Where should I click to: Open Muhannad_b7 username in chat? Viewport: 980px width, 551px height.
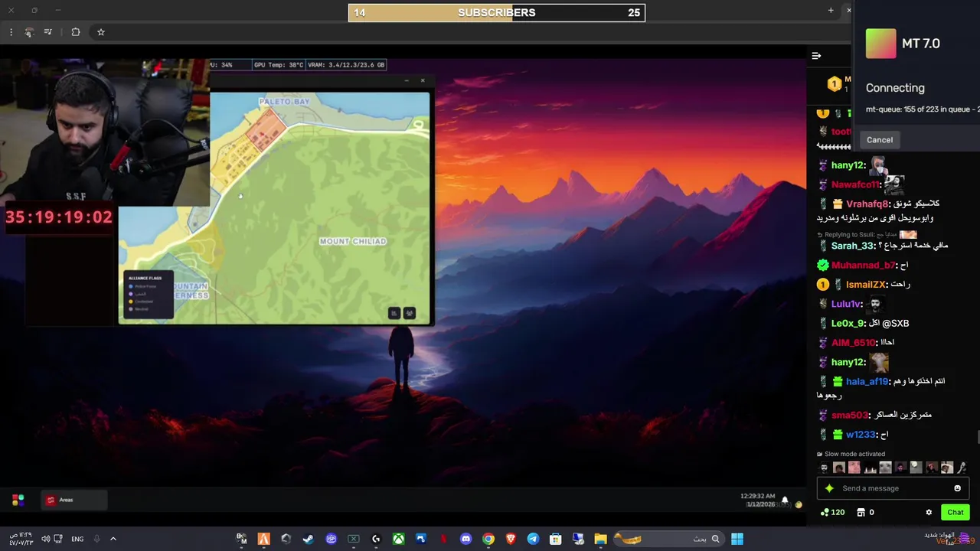coord(864,265)
